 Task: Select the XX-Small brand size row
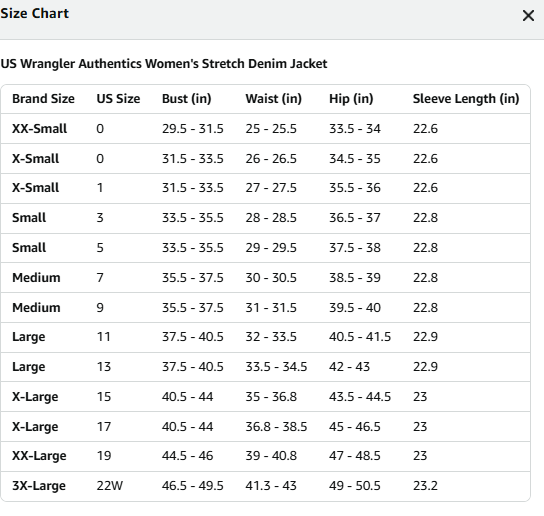coord(265,129)
